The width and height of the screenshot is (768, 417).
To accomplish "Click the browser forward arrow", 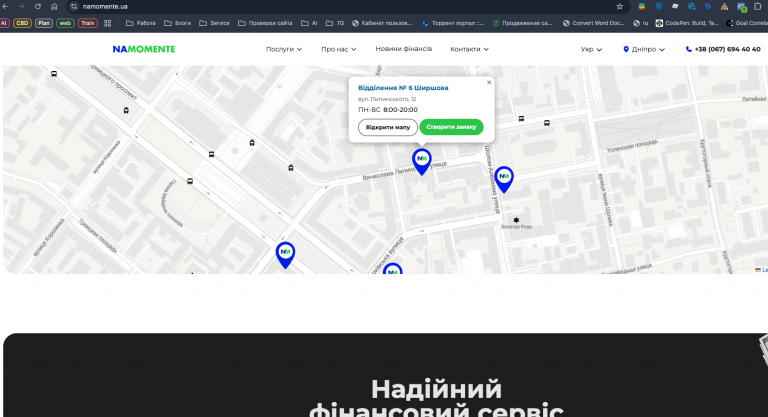I will (x=21, y=6).
